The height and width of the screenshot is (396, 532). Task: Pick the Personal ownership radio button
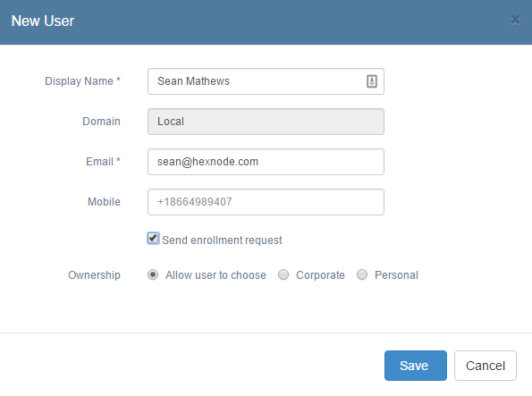click(362, 274)
